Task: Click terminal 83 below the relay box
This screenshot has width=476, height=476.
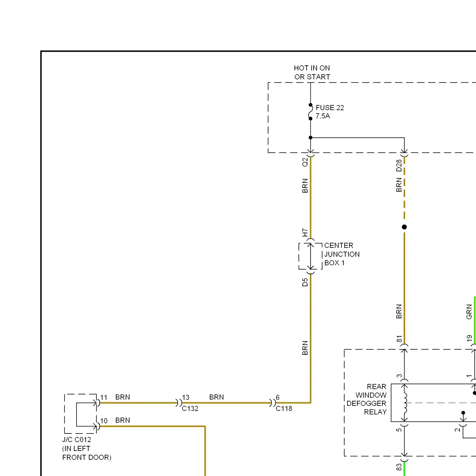Action: coord(399,467)
